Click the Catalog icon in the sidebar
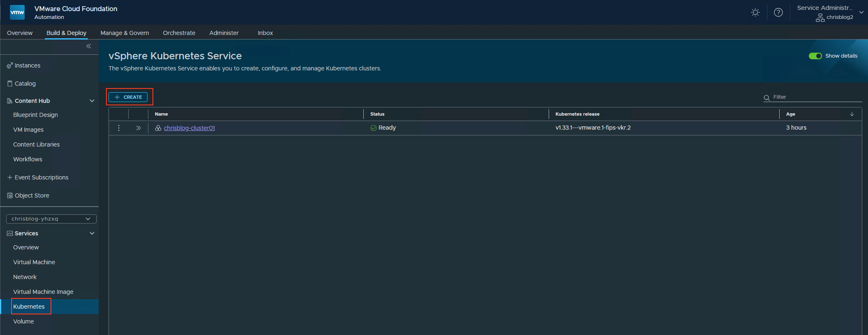The image size is (868, 335). (x=10, y=84)
